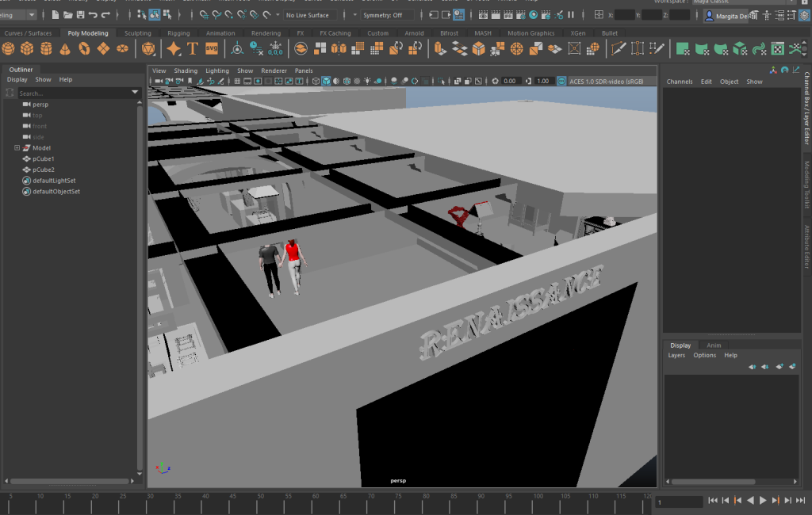Viewport: 812px width, 515px height.
Task: Toggle select by object type mode
Action: pos(155,15)
